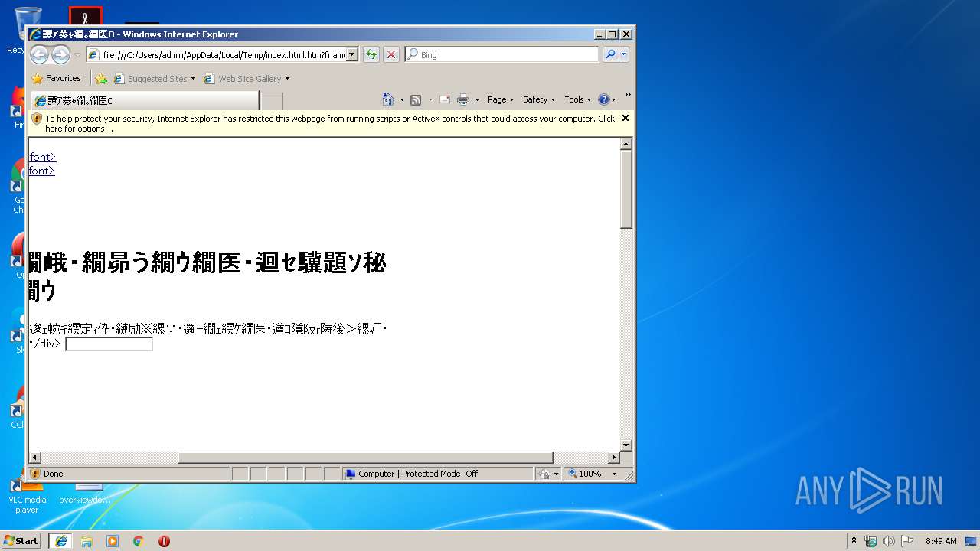Click the first font> link

click(42, 157)
